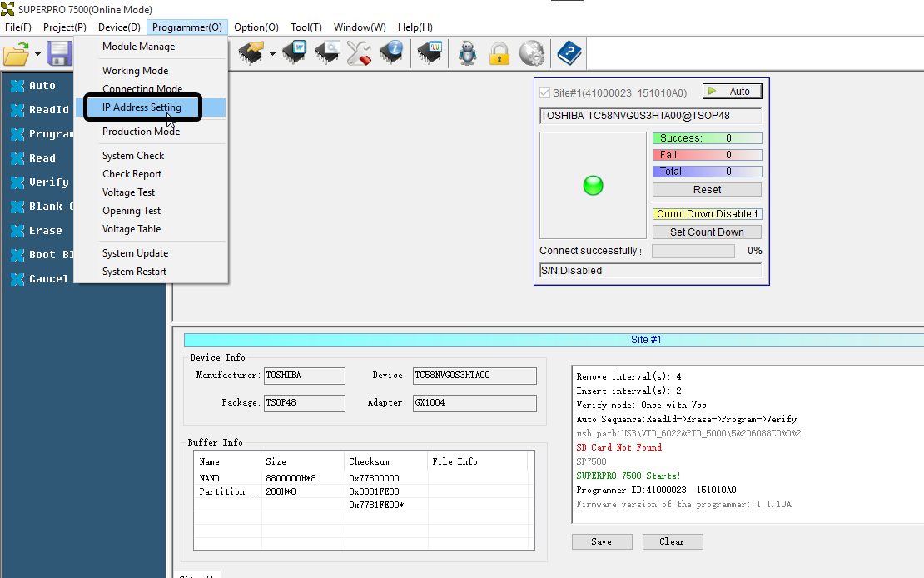
Task: Click the device search chip icon
Action: click(x=326, y=52)
